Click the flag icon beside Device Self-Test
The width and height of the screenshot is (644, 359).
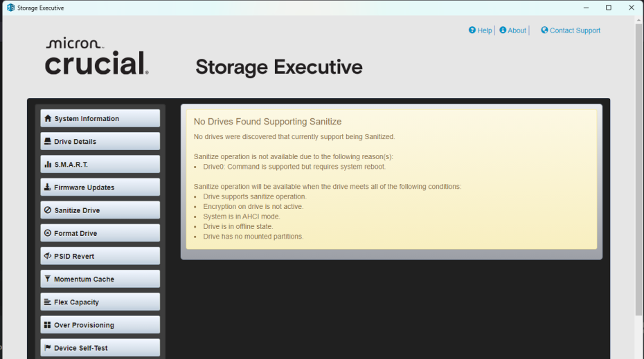click(48, 348)
